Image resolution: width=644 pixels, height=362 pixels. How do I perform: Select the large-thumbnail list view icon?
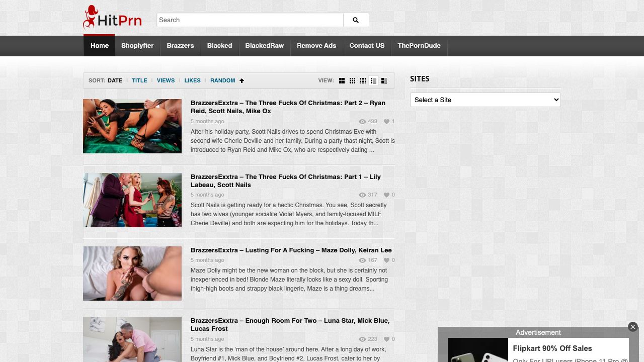pos(384,80)
